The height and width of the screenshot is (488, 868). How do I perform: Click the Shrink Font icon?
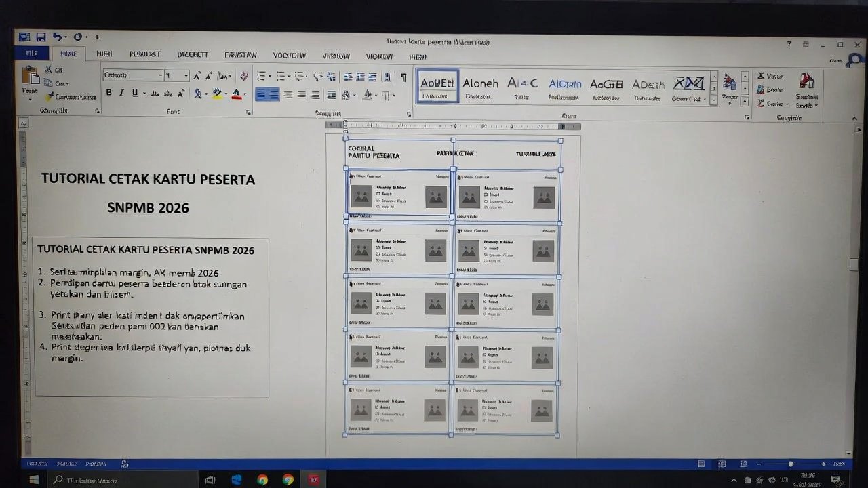[x=209, y=76]
